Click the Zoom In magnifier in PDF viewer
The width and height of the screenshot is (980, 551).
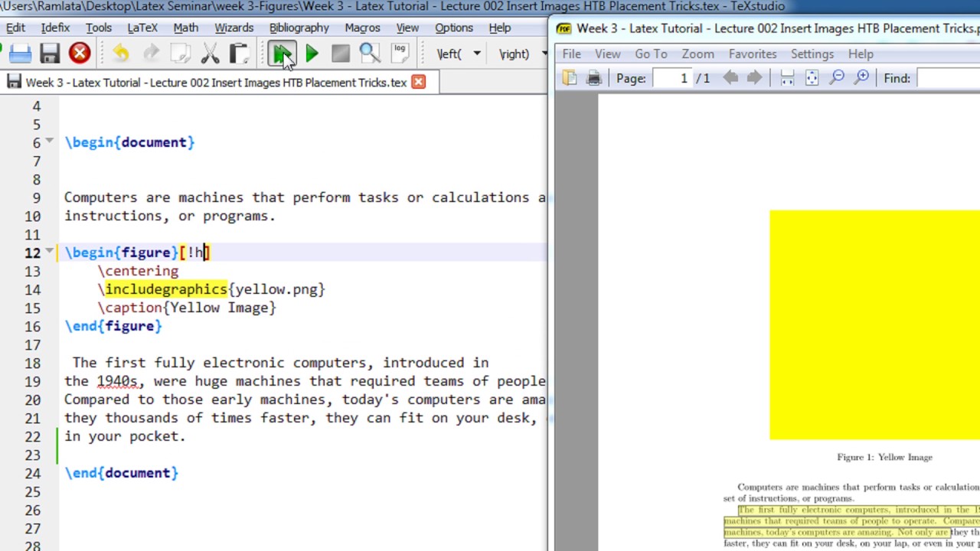point(862,77)
